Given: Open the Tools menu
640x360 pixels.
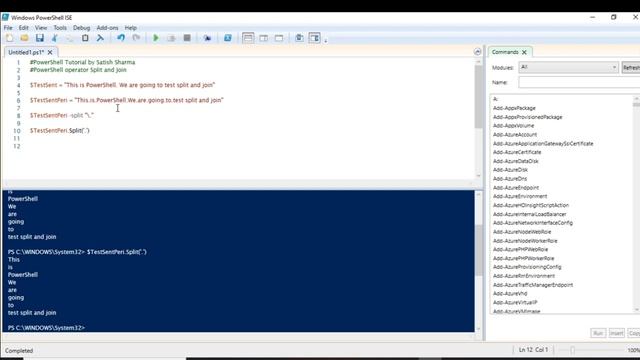Looking at the screenshot, I should pos(60,28).
